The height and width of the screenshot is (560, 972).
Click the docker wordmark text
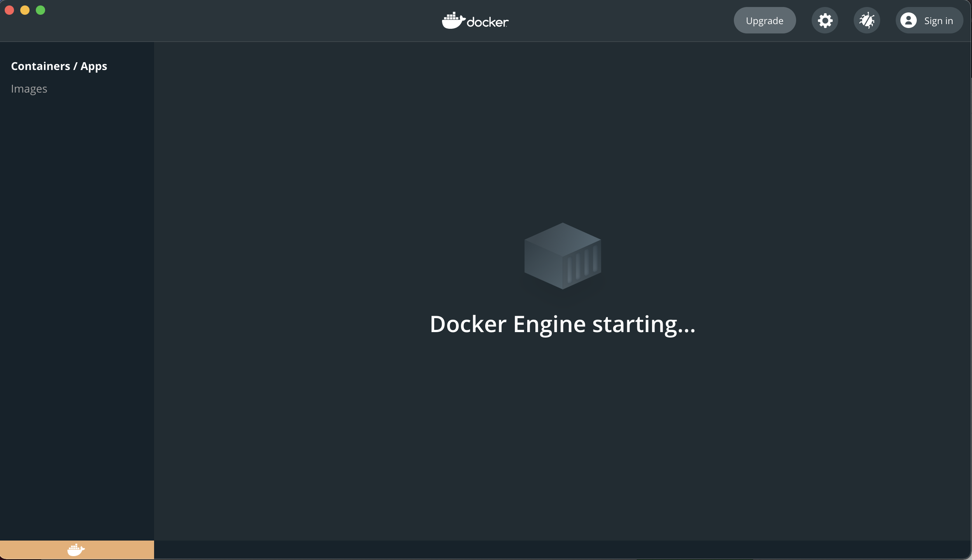click(x=487, y=22)
